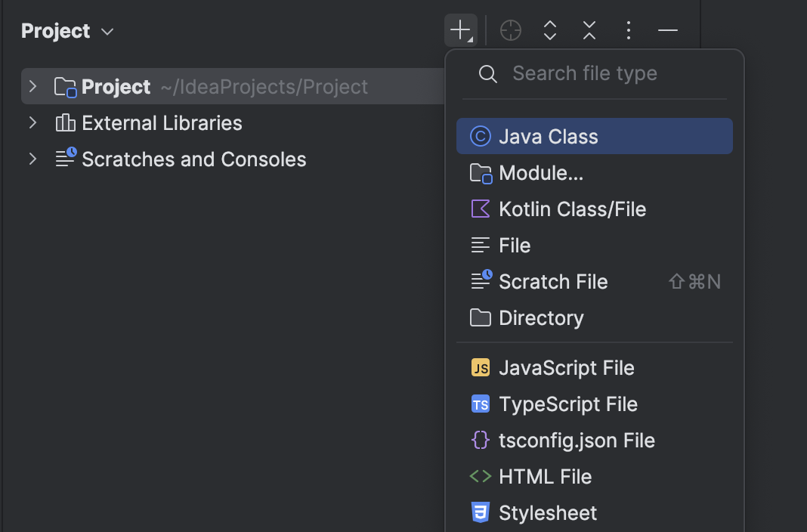This screenshot has height=532, width=807.
Task: Click the Select Opened File target icon
Action: click(510, 30)
